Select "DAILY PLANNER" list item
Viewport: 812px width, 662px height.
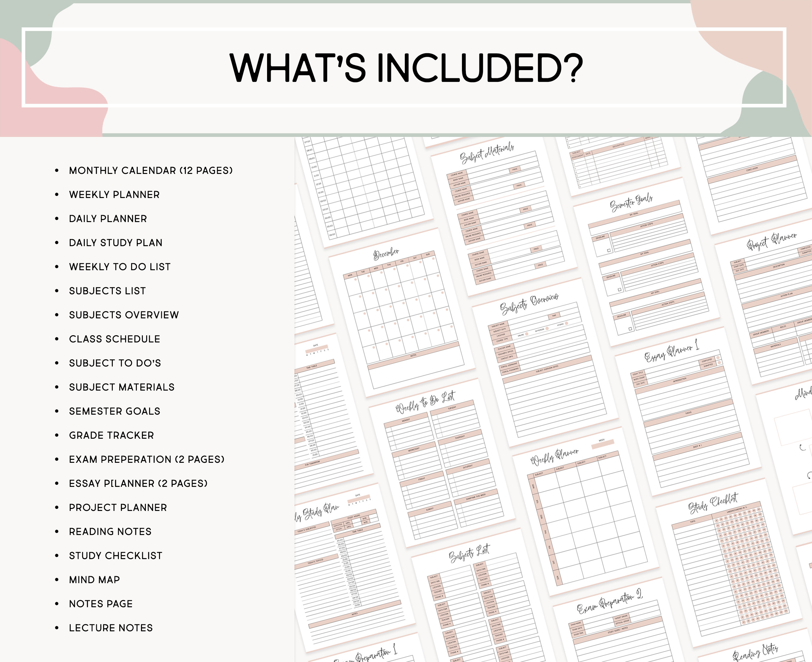click(108, 218)
